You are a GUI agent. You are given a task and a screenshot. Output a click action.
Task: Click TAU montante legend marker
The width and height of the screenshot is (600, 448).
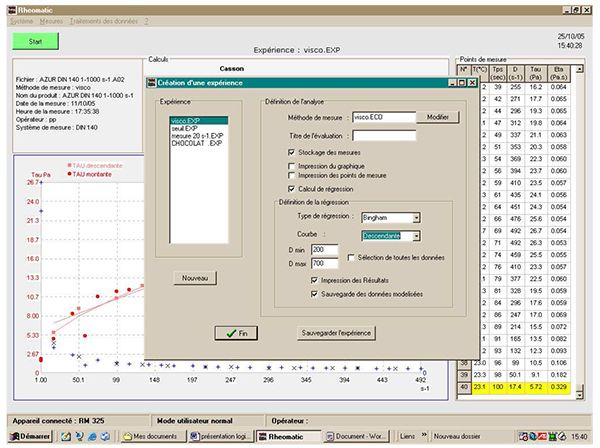click(x=69, y=174)
